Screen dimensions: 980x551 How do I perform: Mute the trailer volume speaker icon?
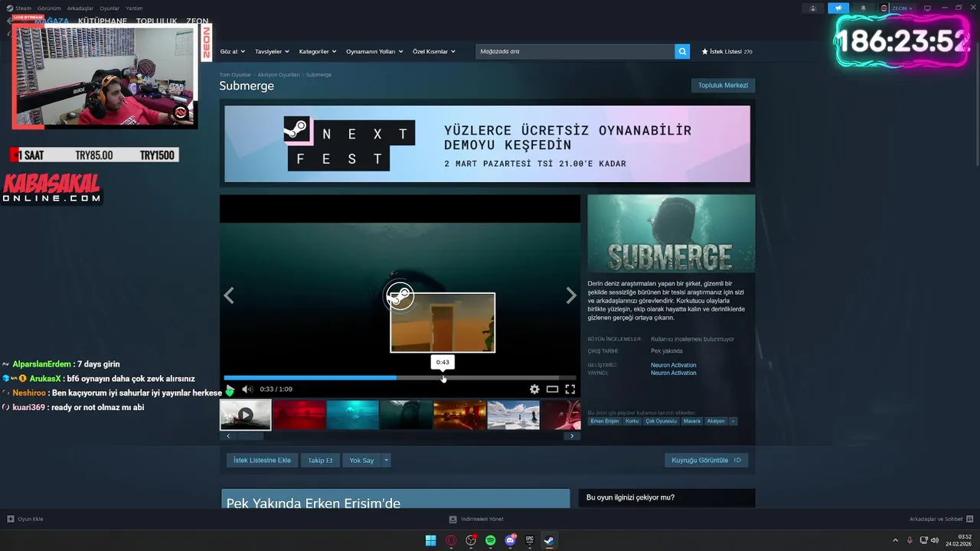(247, 389)
